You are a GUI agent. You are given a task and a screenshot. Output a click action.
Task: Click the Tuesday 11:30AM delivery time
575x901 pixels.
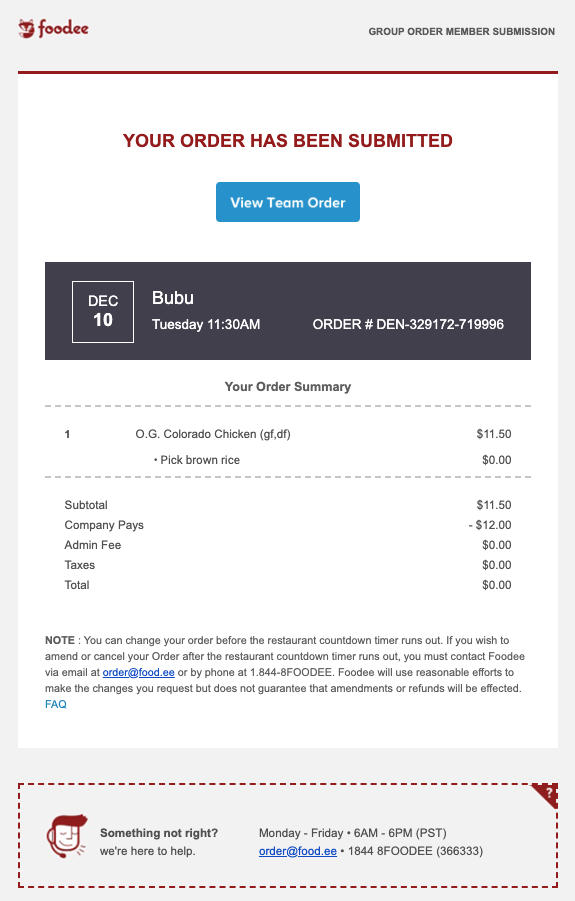pos(206,325)
